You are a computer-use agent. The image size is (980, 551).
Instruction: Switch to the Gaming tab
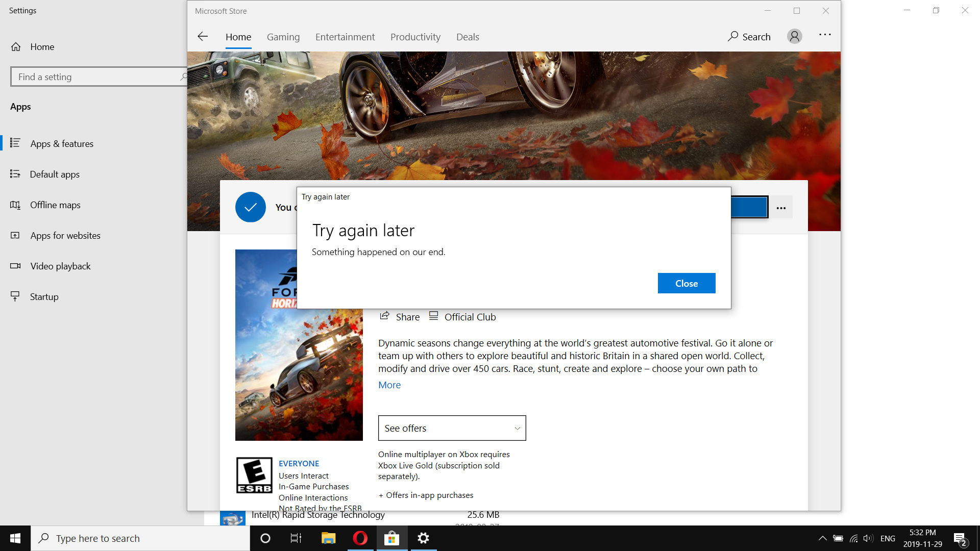(283, 37)
